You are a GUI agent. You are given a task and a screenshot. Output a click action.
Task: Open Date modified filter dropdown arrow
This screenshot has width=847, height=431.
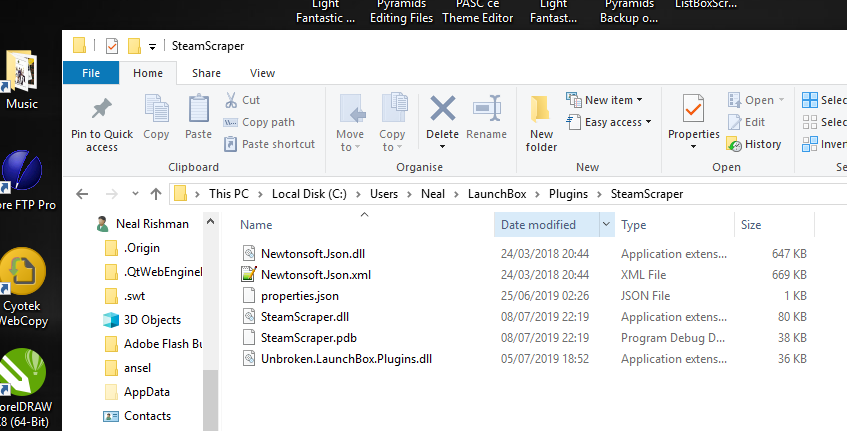[606, 225]
